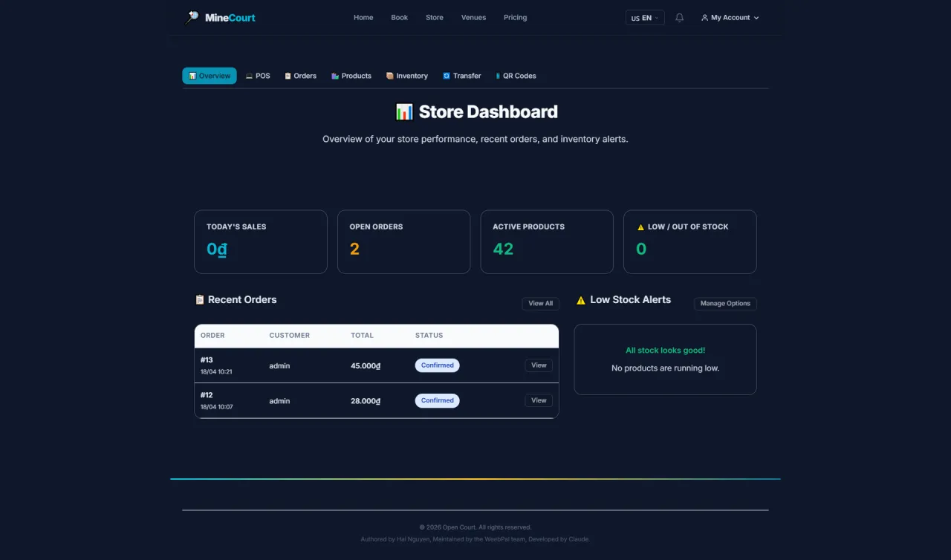The width and height of the screenshot is (951, 560).
Task: Switch to the POS tab
Action: point(258,76)
